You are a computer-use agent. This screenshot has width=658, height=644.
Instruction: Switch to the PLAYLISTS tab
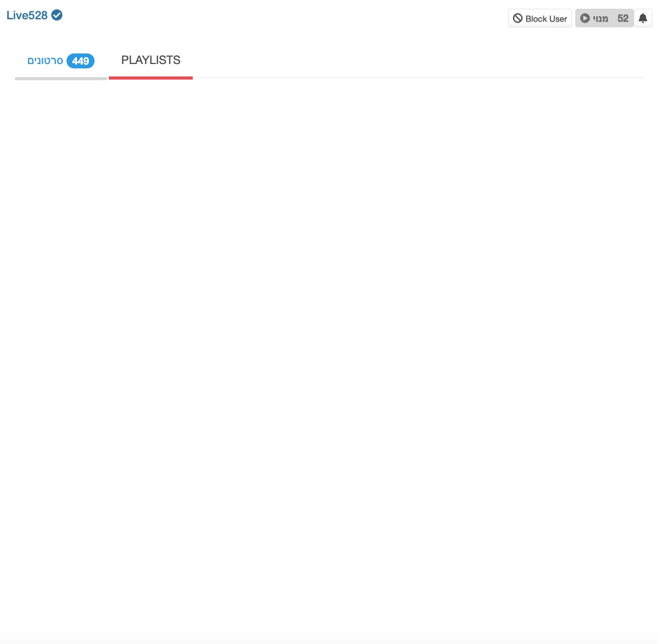pos(151,60)
